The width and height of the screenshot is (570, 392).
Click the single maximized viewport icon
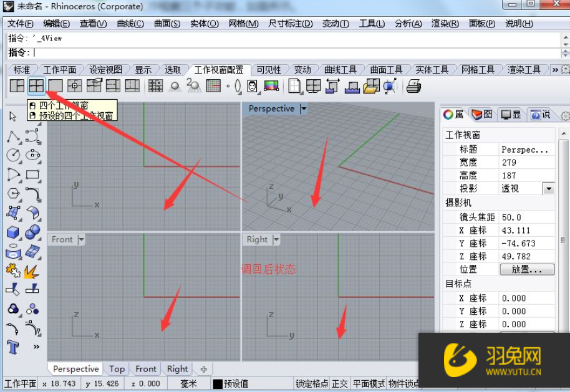pyautogui.click(x=56, y=86)
